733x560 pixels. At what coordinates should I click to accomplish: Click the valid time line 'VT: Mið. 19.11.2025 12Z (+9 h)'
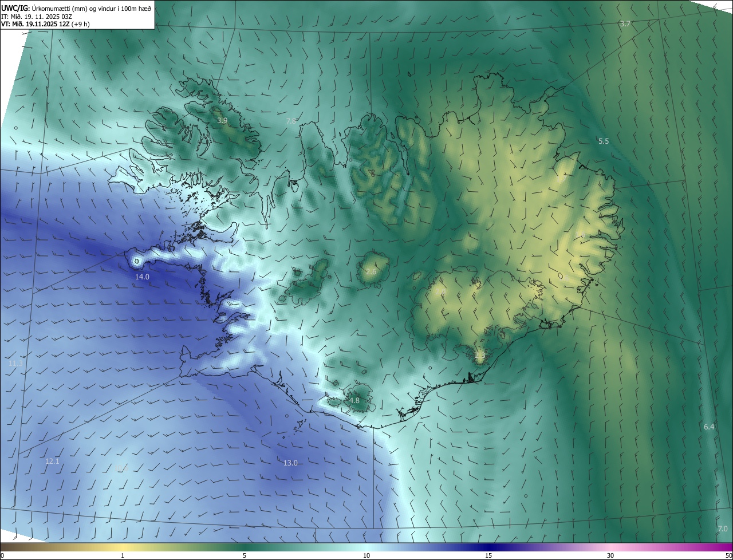click(45, 24)
